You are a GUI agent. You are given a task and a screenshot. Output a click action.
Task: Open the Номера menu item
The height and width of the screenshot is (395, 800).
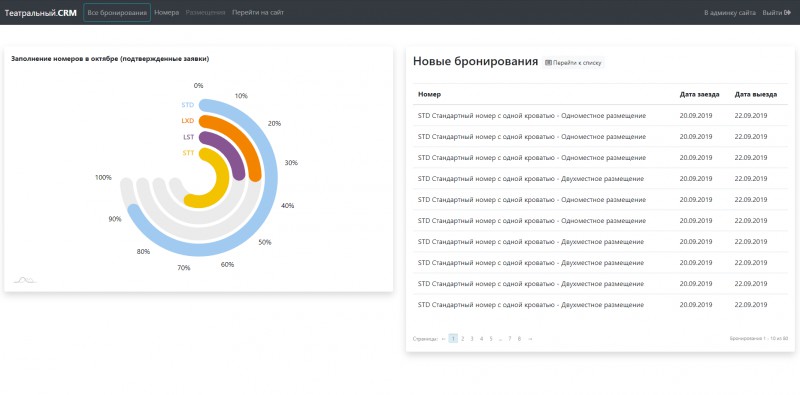click(x=166, y=12)
